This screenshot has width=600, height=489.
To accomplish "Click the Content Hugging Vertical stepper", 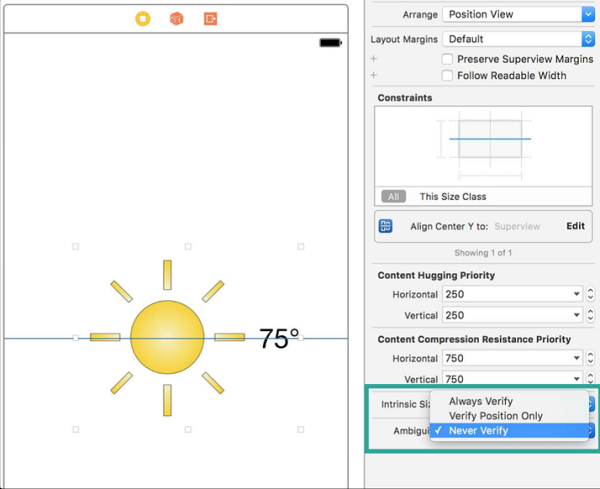I will (590, 315).
